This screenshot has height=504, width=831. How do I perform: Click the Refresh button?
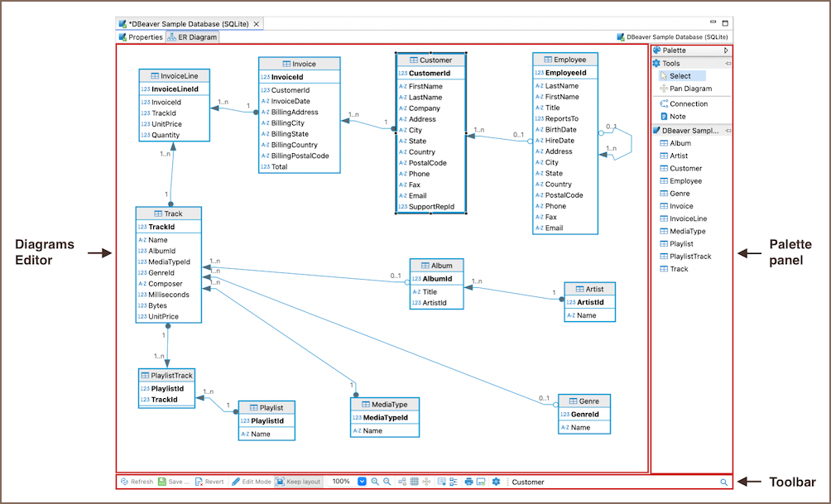[x=136, y=482]
